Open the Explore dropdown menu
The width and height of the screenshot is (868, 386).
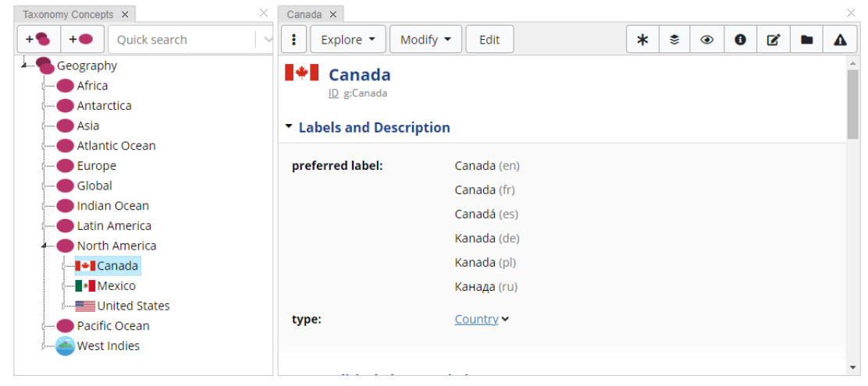(x=348, y=40)
